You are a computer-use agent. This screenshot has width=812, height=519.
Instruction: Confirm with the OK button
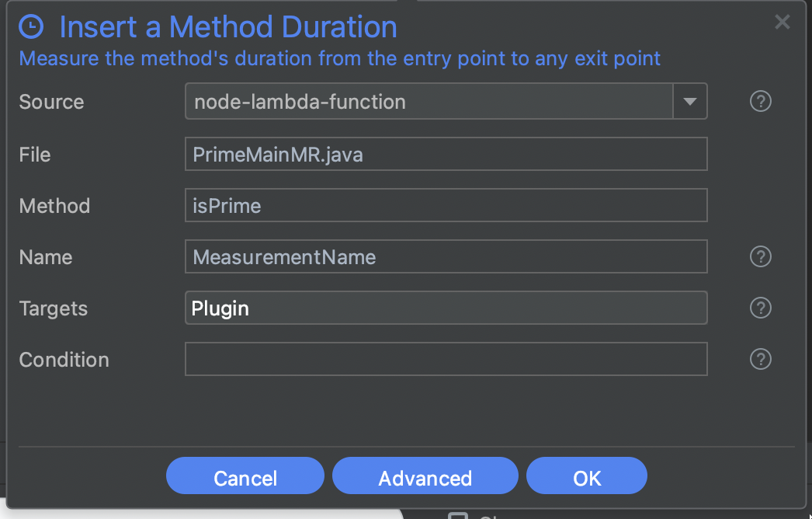point(587,477)
